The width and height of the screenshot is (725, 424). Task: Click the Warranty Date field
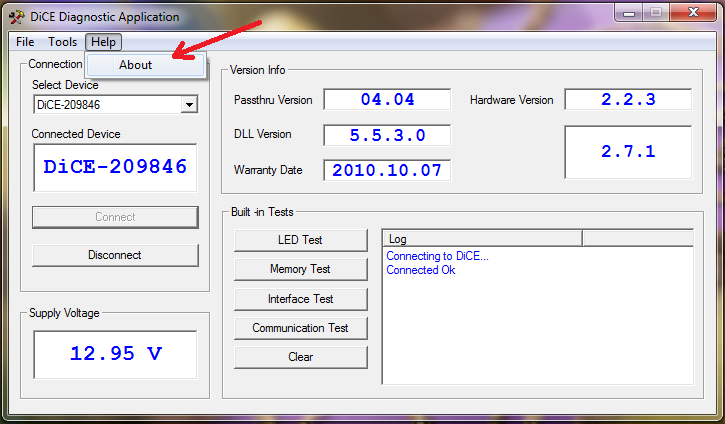[387, 170]
